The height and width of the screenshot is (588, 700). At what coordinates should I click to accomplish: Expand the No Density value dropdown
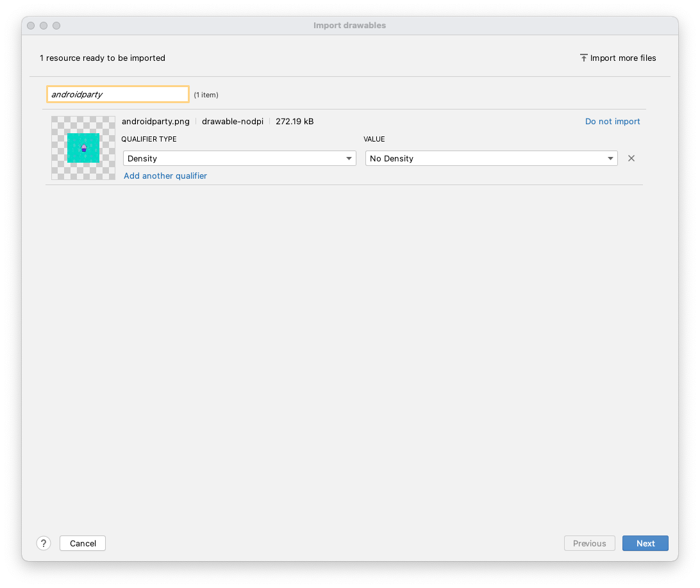[x=491, y=158]
